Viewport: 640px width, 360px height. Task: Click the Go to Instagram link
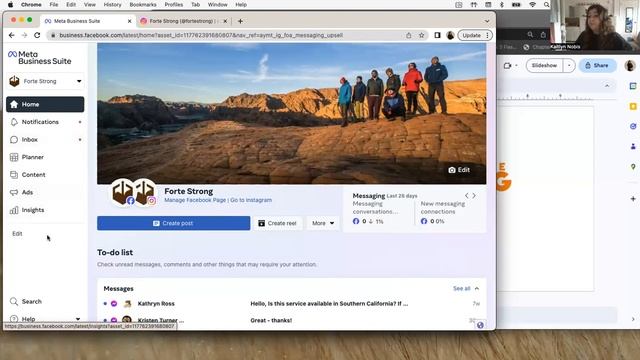click(251, 200)
